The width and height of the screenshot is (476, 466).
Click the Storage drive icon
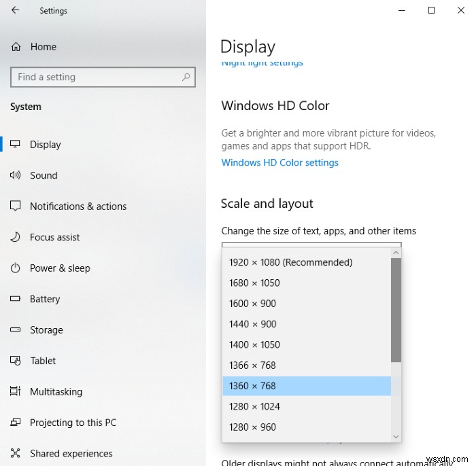[15, 329]
